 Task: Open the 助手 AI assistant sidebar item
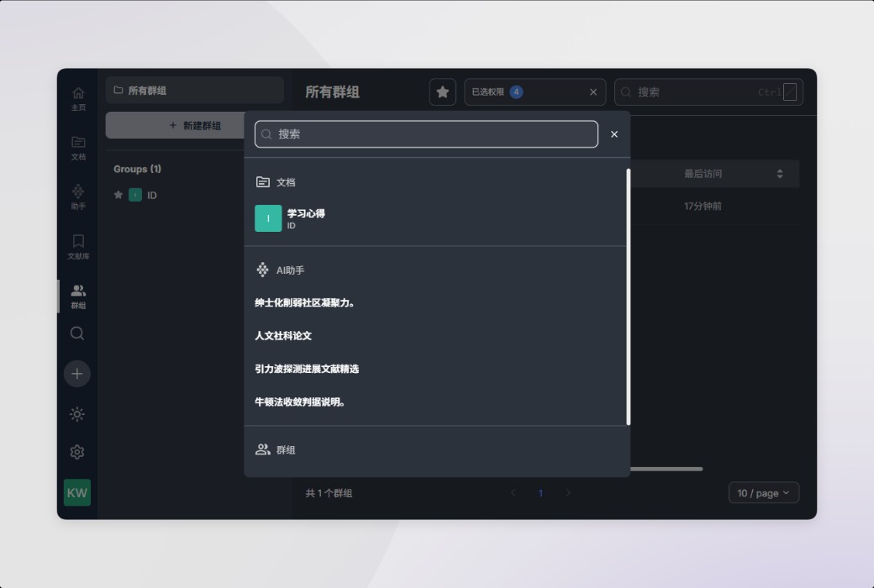coord(78,197)
